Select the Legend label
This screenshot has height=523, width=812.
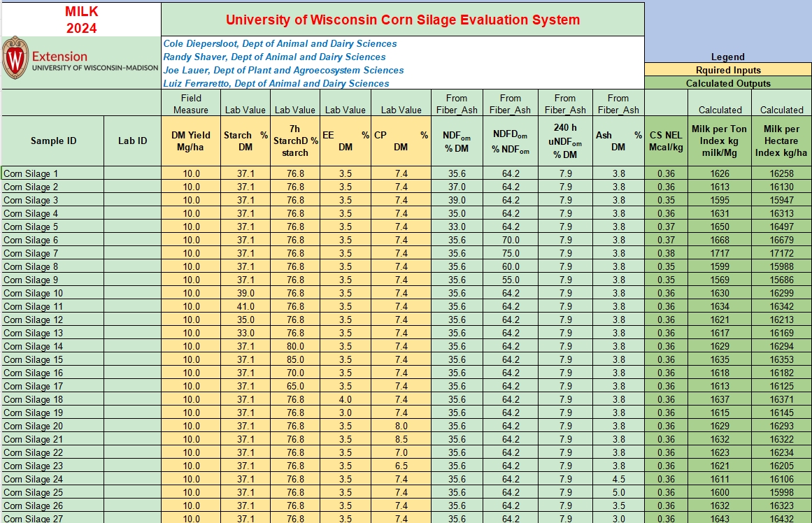727,57
